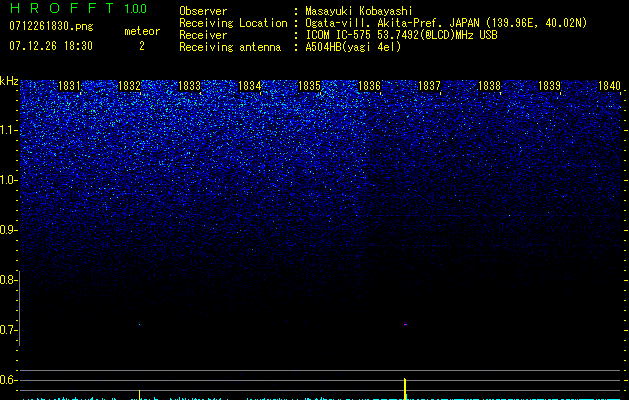Click the HROFFT 1.0.0 title text

[x=78, y=8]
